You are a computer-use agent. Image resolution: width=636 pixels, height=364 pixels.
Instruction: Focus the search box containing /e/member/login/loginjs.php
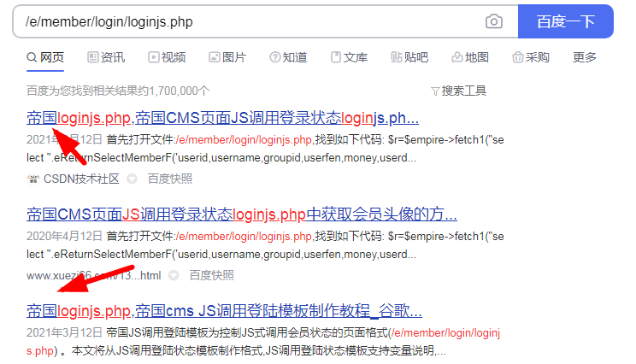(x=266, y=21)
